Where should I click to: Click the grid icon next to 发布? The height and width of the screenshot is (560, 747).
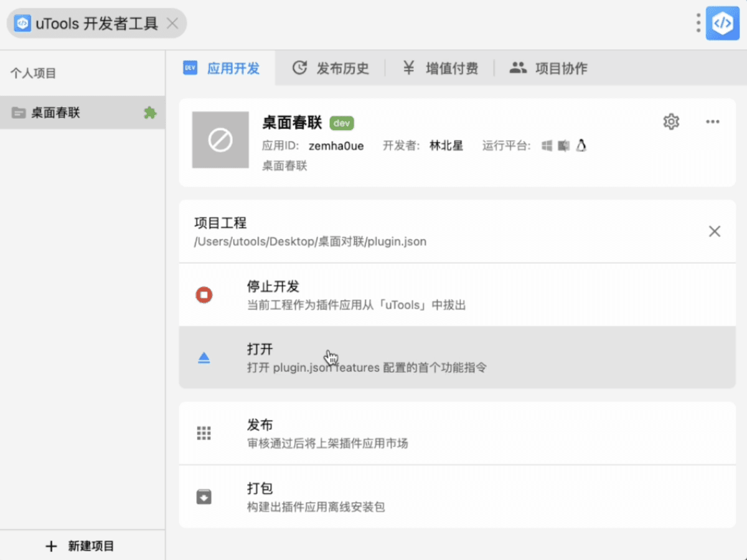coord(204,434)
